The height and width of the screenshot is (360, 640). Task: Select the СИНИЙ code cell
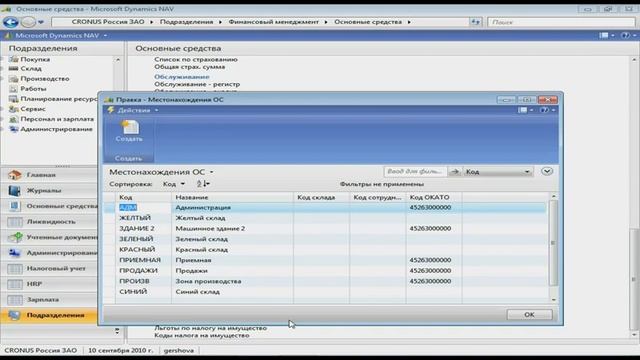(143, 292)
